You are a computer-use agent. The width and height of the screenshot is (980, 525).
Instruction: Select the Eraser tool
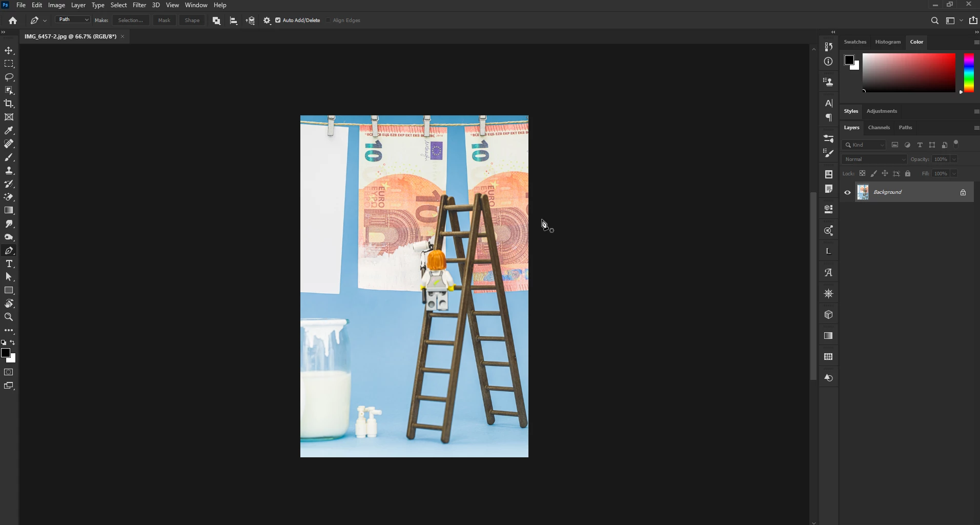pos(9,197)
